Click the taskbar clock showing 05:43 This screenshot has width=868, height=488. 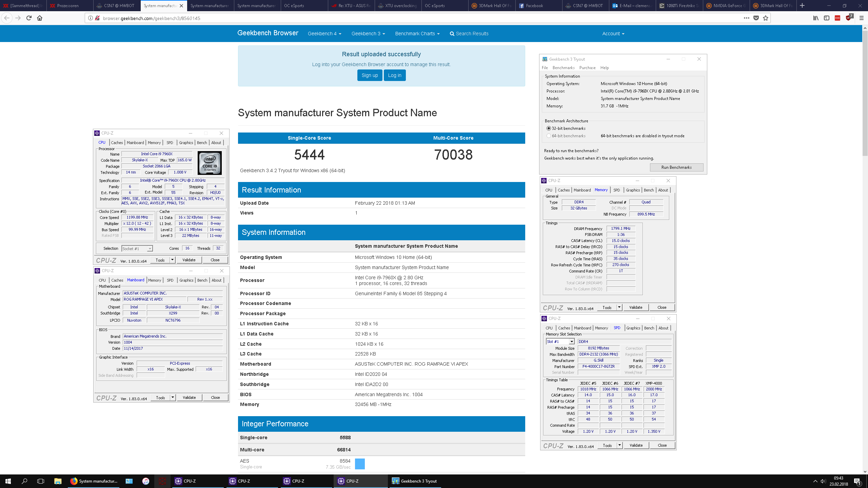coord(839,481)
